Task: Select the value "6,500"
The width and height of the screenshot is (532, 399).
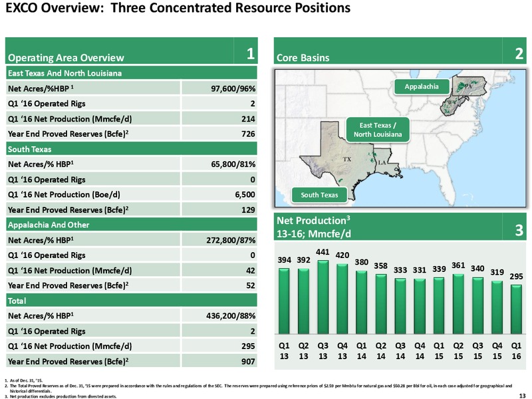Action: [245, 195]
